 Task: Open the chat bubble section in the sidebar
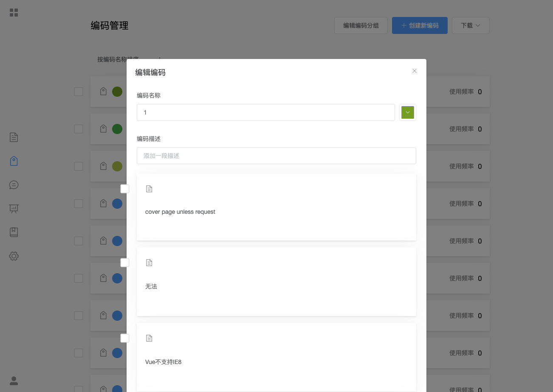(14, 185)
